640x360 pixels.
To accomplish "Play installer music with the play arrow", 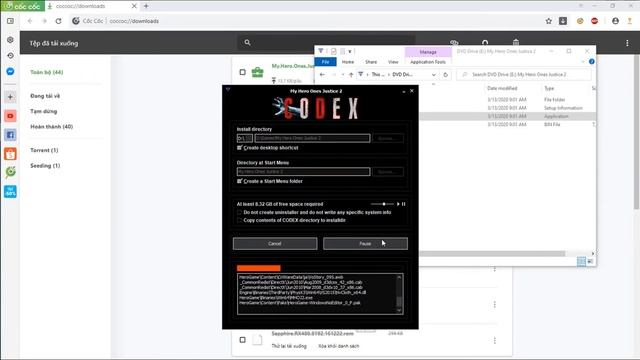I will (398, 204).
